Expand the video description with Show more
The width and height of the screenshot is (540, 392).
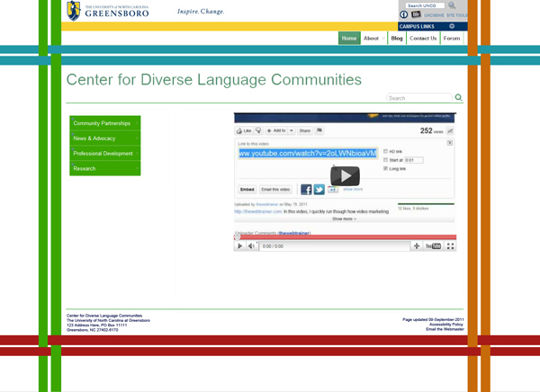[344, 218]
